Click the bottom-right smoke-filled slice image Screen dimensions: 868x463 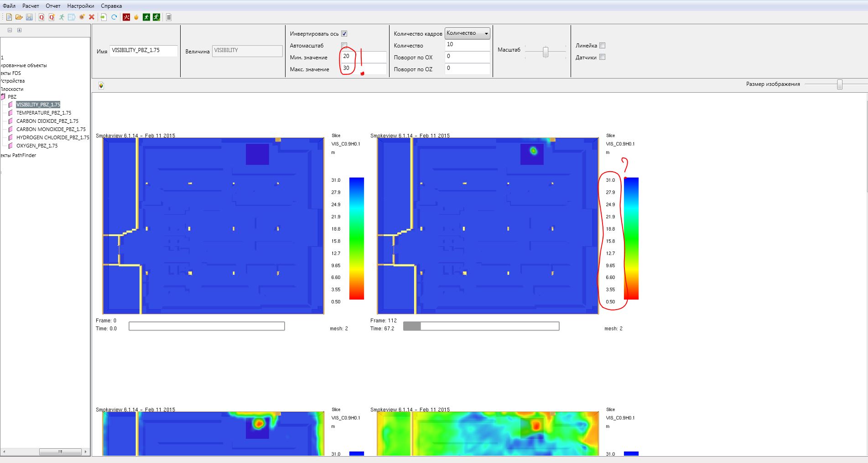click(x=488, y=434)
